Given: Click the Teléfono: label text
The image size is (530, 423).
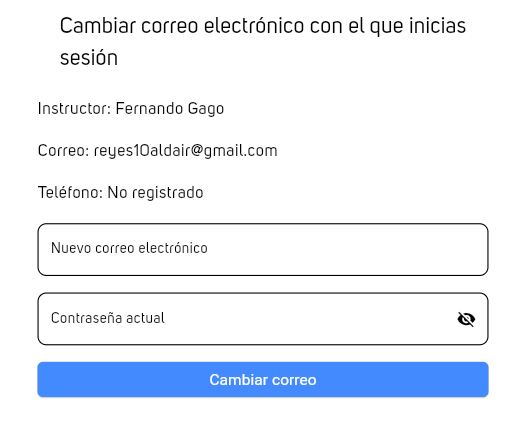Looking at the screenshot, I should 70,193.
